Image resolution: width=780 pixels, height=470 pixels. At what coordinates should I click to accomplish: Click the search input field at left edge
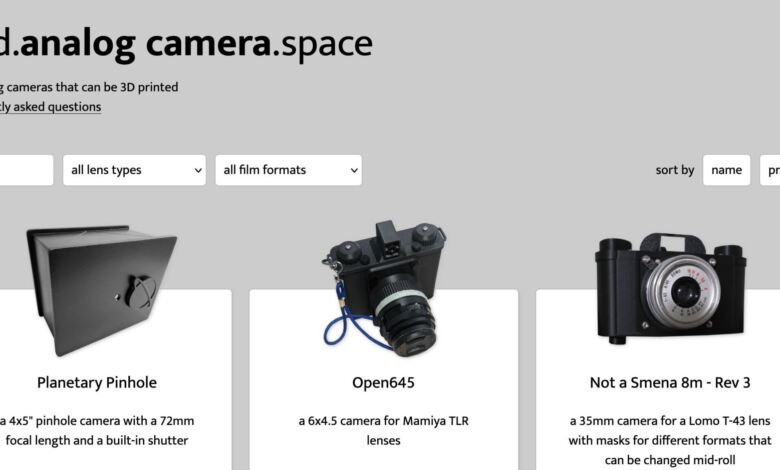26,170
